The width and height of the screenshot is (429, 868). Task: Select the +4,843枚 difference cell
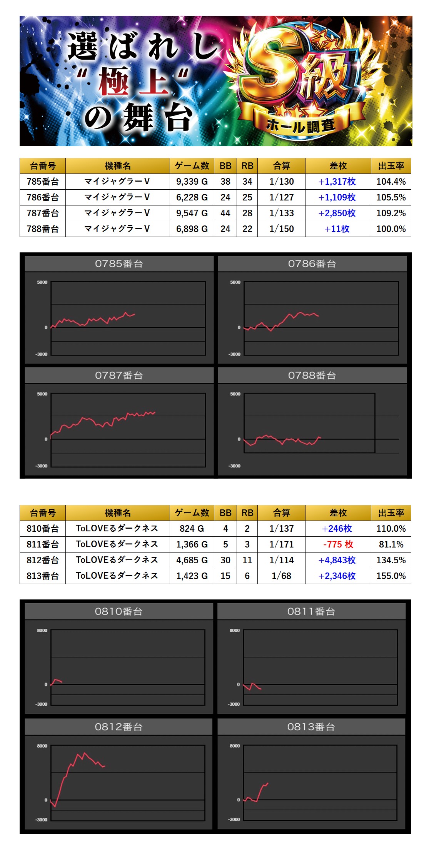(x=337, y=560)
